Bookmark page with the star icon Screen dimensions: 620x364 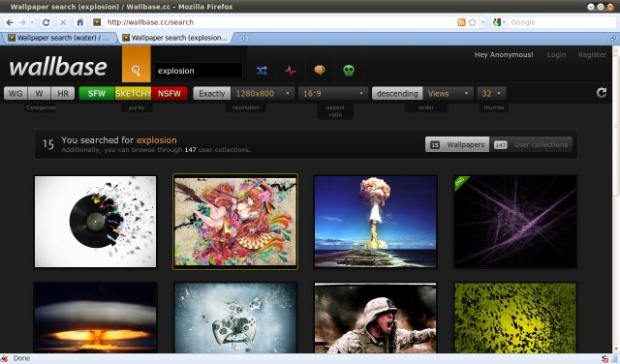(472, 22)
